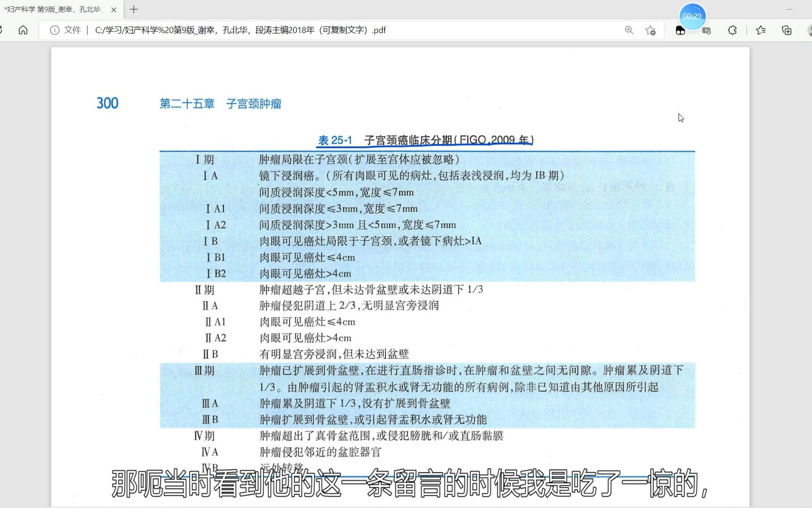Open a new browser tab

(134, 9)
